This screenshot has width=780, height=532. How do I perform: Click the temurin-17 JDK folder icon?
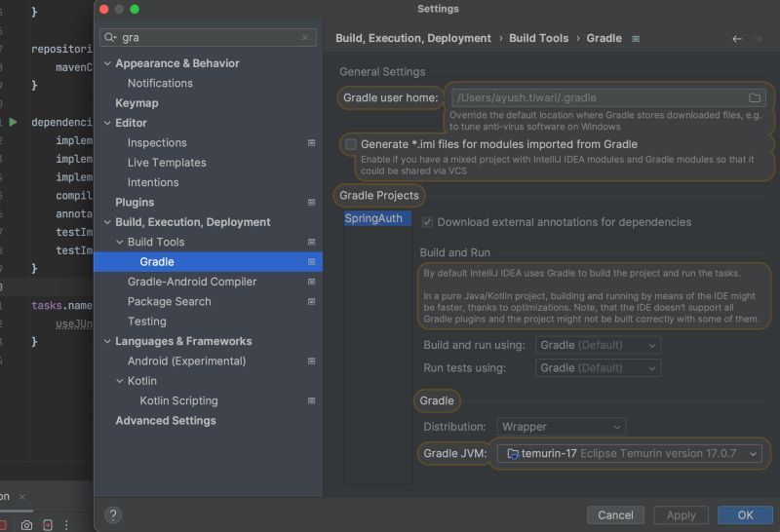point(513,453)
